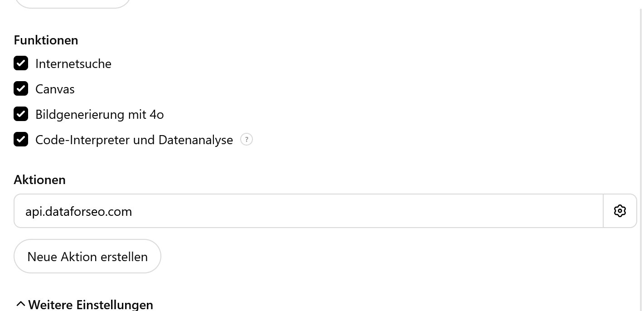Click the partially visible rounded button at top

(x=73, y=3)
